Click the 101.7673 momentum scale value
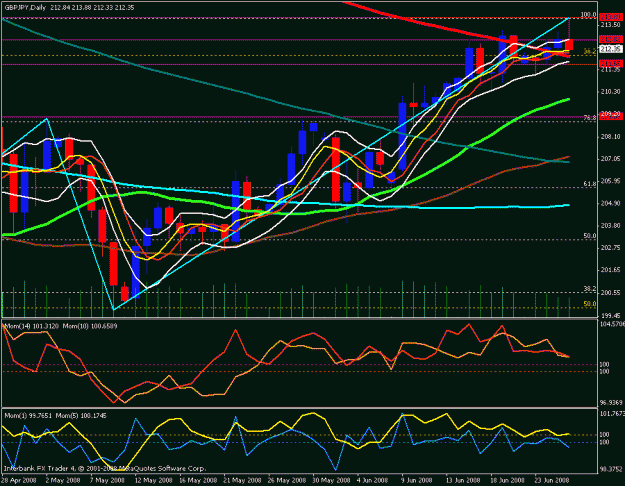 (612, 413)
